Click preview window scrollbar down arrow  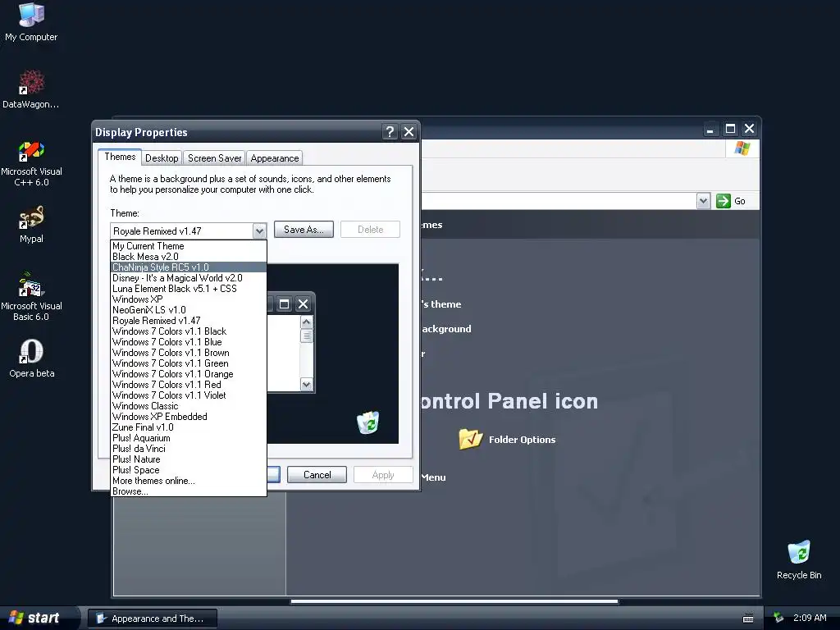(307, 384)
